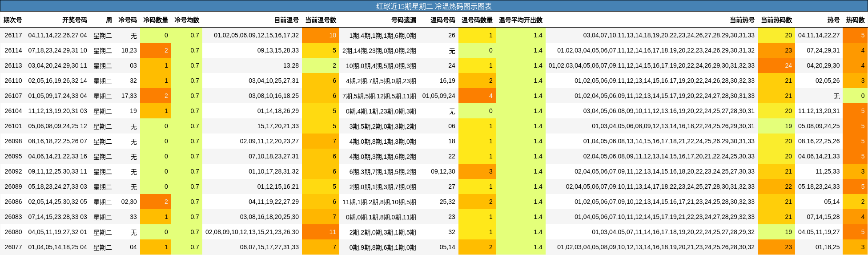The height and width of the screenshot is (255, 868).
Task: Click orange warm count cell 10
Action: pyautogui.click(x=321, y=35)
